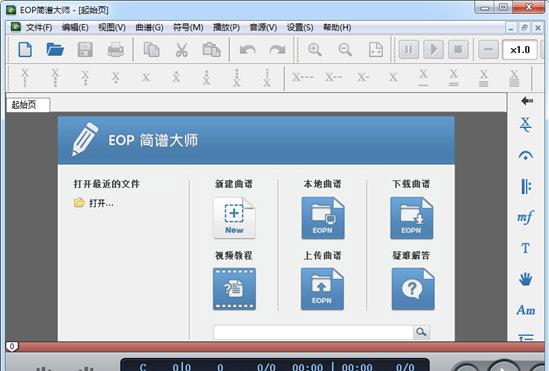Stop playback with Stop button

pos(458,49)
